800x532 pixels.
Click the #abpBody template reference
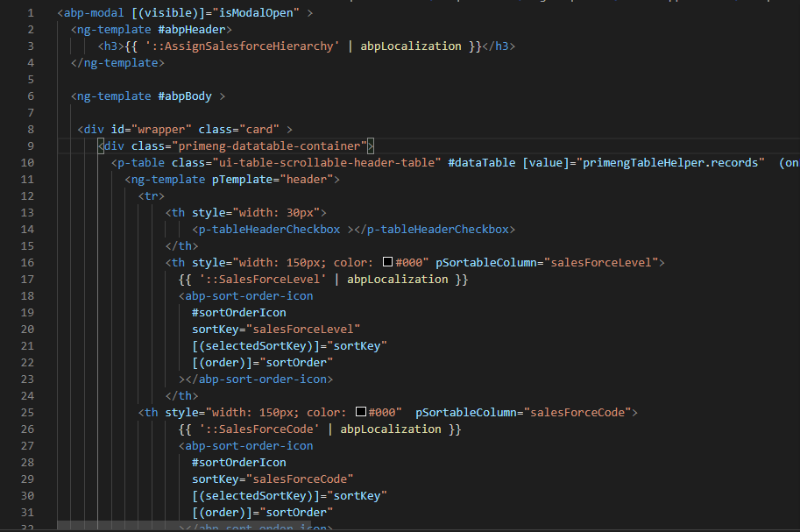[186, 96]
